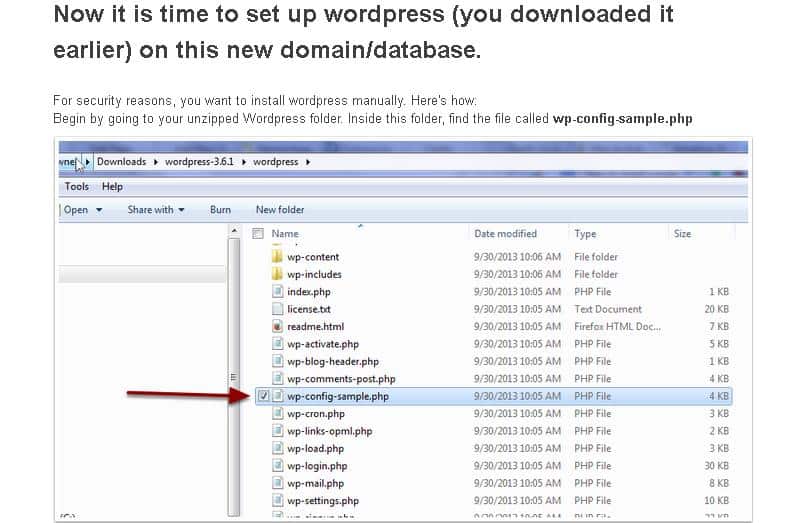
Task: Select the wp-settings.php file name
Action: (x=323, y=501)
